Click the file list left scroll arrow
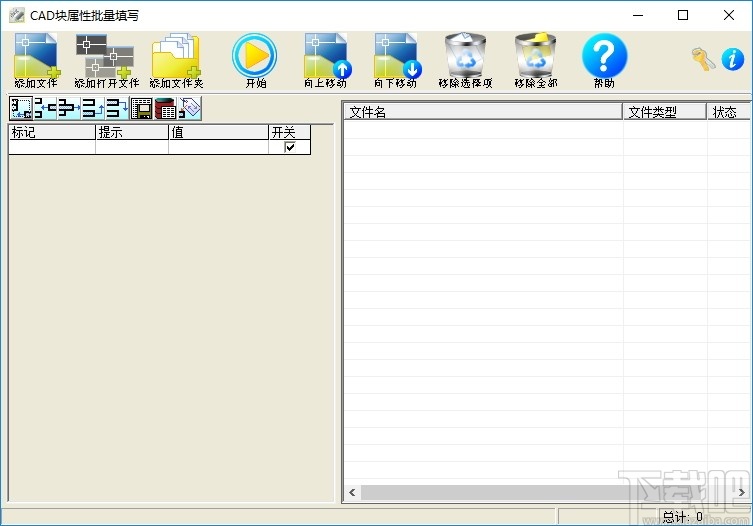 (x=352, y=492)
